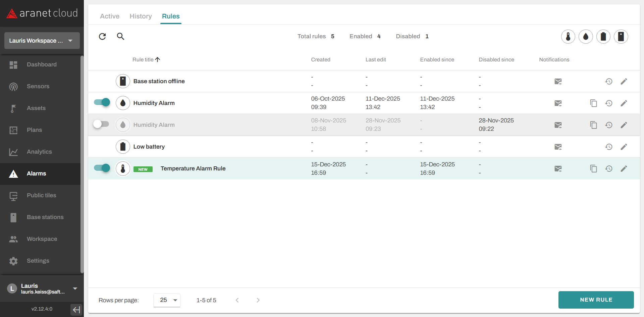Open Analytics in the sidebar
The image size is (644, 317).
click(x=39, y=152)
